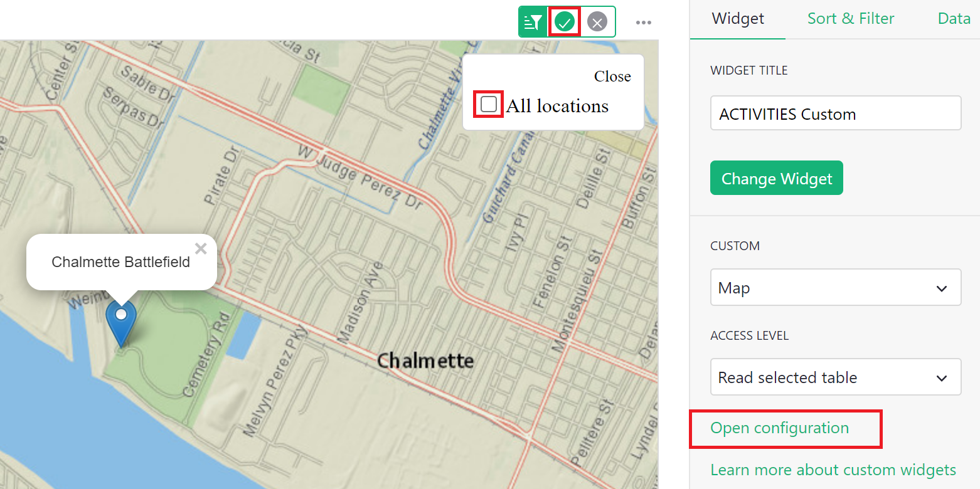
Task: Click the Change Widget button
Action: point(776,177)
